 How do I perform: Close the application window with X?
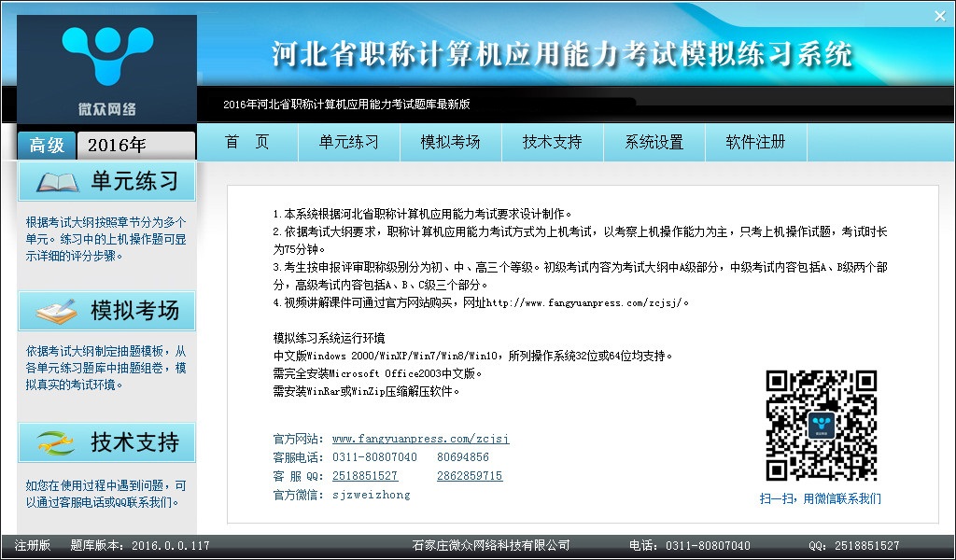[x=939, y=16]
